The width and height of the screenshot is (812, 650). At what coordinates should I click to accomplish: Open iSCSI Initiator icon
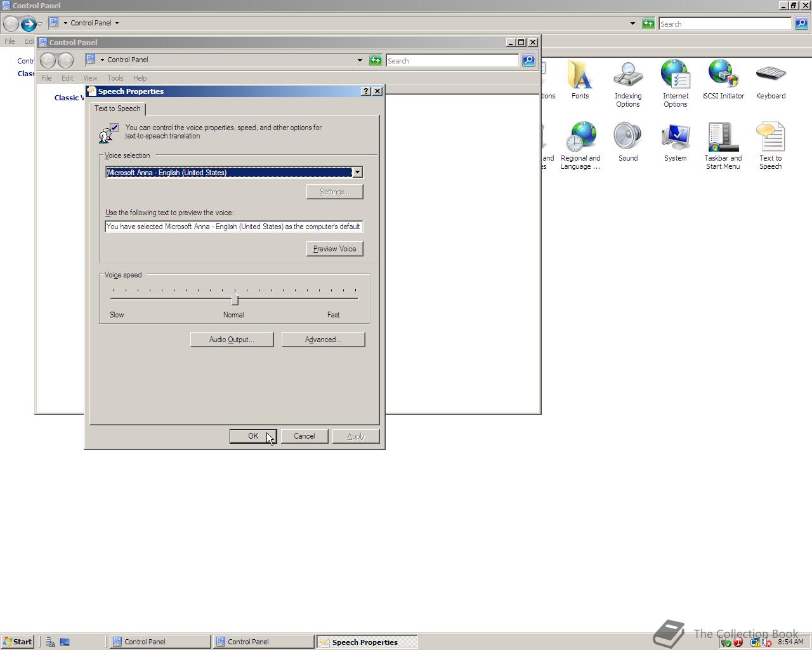[723, 80]
